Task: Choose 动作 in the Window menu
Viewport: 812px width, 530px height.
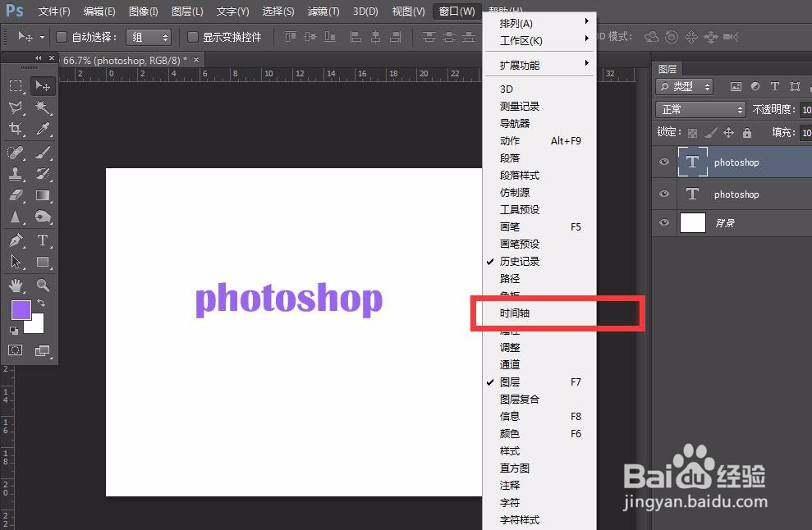Action: pos(539,140)
